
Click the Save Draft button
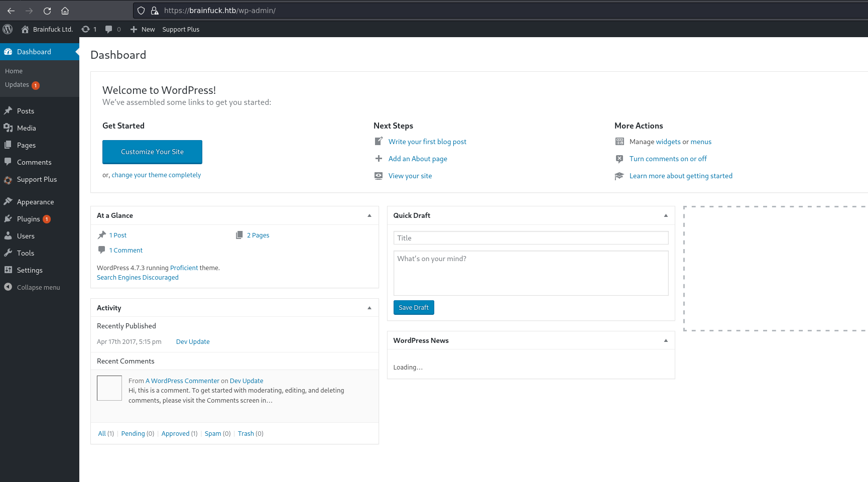[414, 307]
